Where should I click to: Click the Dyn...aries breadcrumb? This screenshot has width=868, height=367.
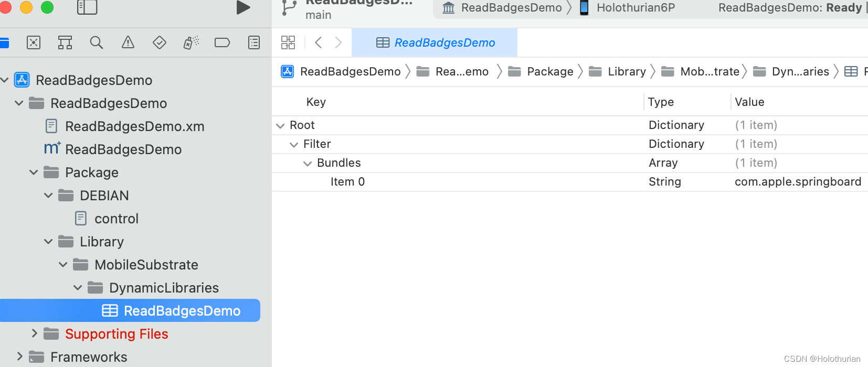791,72
